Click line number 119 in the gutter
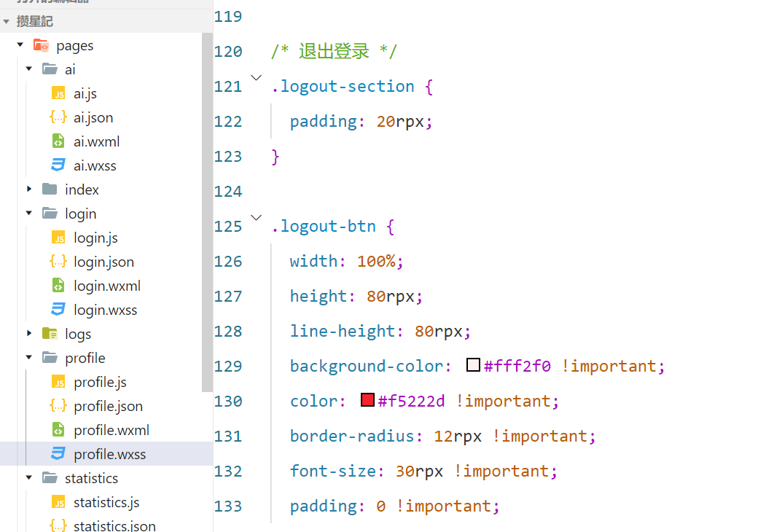This screenshot has height=532, width=766. 228,17
